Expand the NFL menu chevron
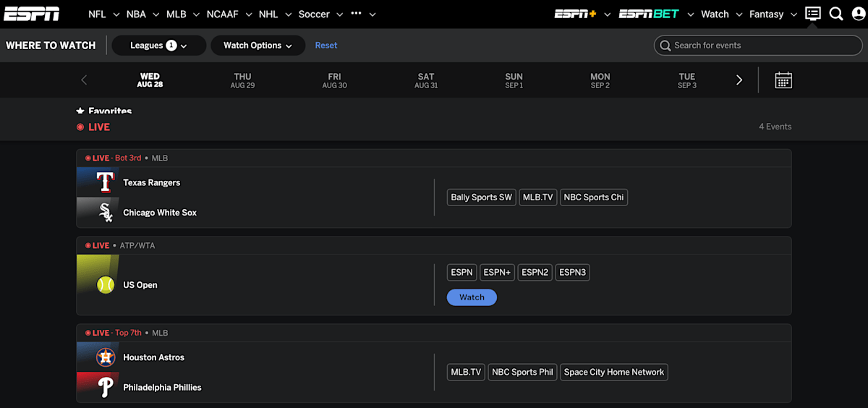This screenshot has height=408, width=868. coord(115,14)
